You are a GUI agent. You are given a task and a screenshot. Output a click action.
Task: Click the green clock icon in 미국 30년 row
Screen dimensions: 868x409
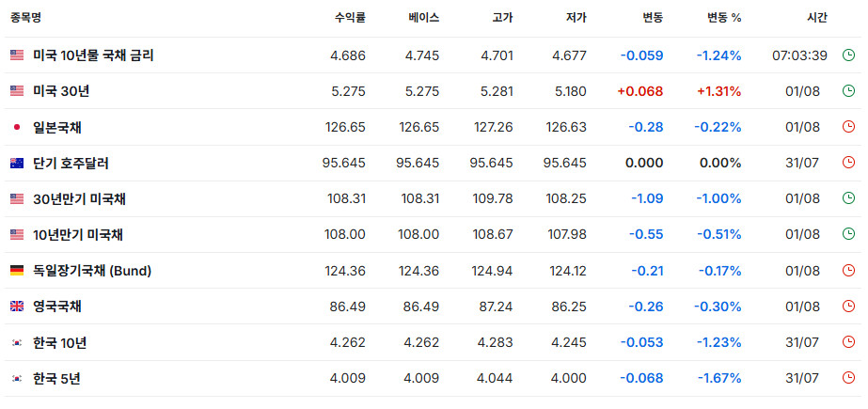(x=848, y=91)
